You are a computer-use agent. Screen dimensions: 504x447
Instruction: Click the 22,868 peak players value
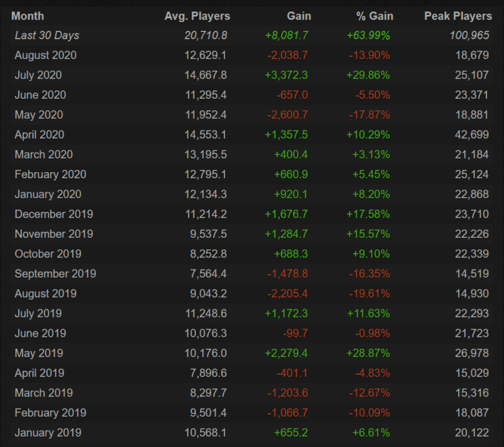[x=472, y=194]
